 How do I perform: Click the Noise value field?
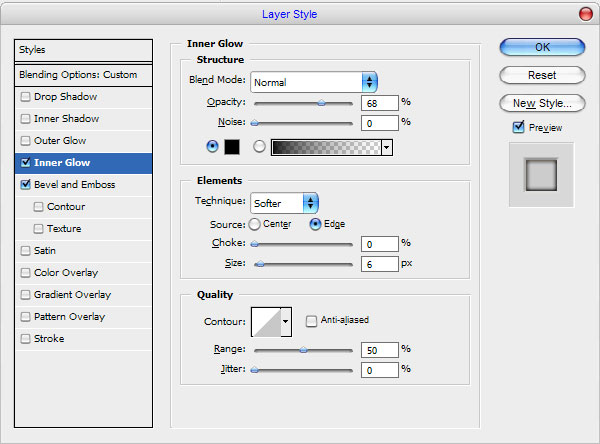380,123
